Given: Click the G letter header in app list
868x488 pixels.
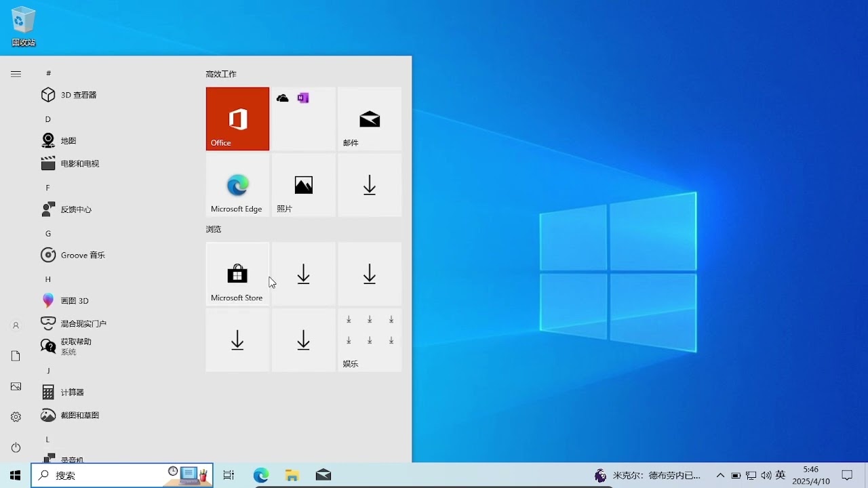Looking at the screenshot, I should [48, 234].
